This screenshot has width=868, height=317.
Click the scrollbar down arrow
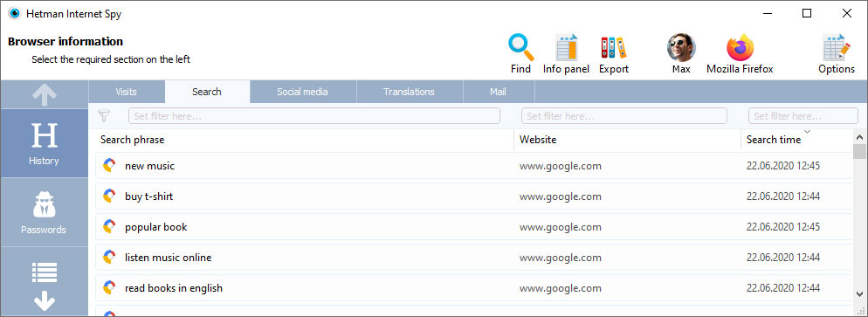coord(859,293)
